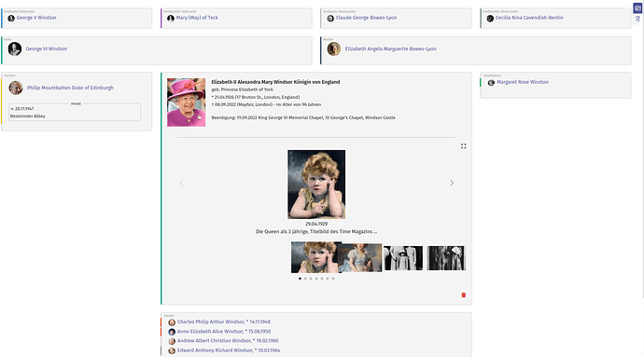This screenshot has height=357, width=644.
Task: Open Claude George Bowes-Lyon link
Action: pos(367,18)
